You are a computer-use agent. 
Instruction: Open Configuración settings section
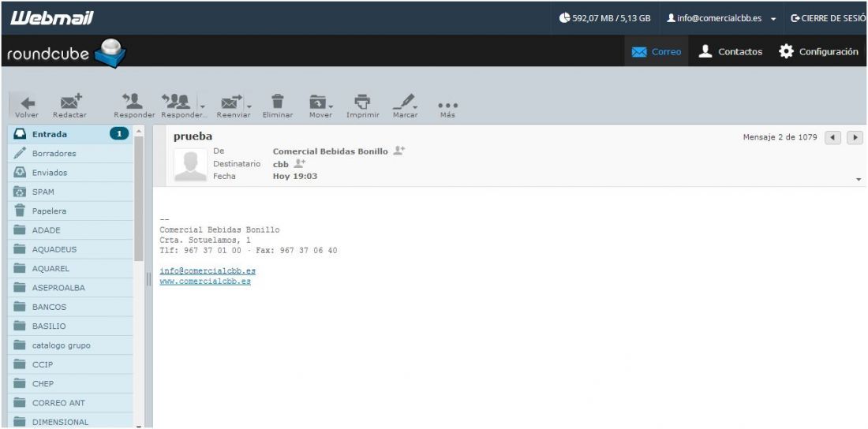tap(819, 51)
